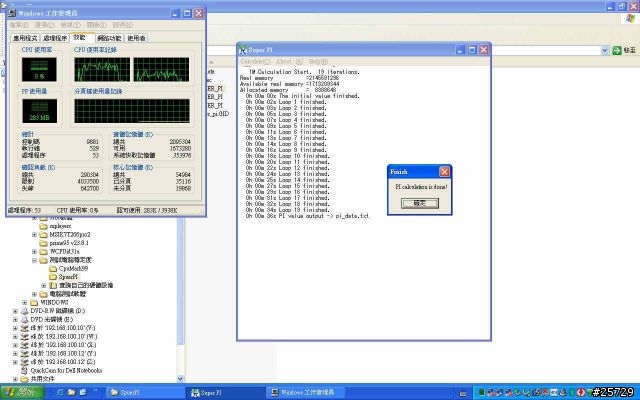Click the green Go arrow icon

pyautogui.click(x=617, y=50)
